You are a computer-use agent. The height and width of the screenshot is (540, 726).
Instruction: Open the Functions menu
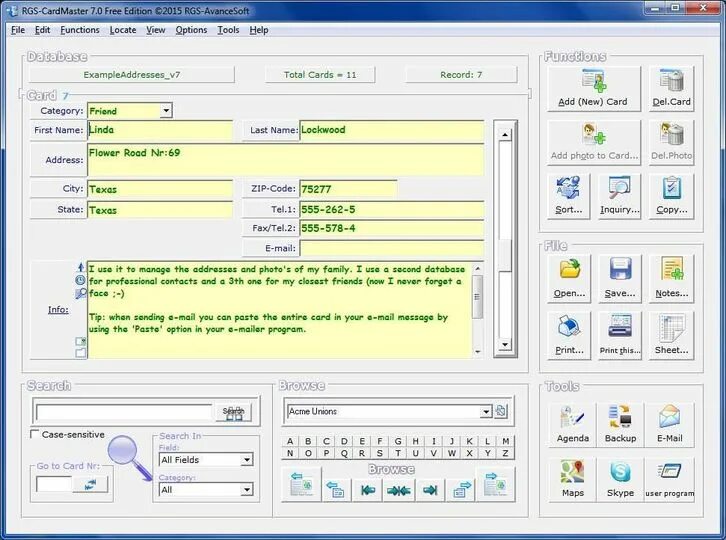coord(80,30)
